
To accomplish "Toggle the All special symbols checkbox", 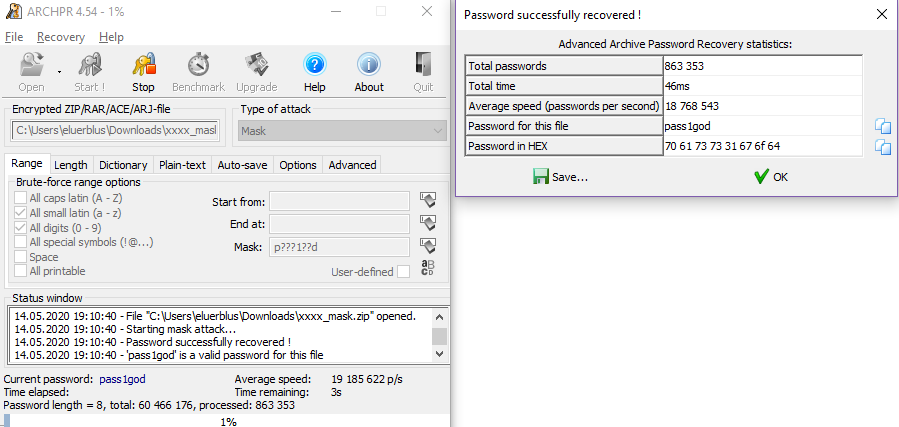I will (21, 242).
